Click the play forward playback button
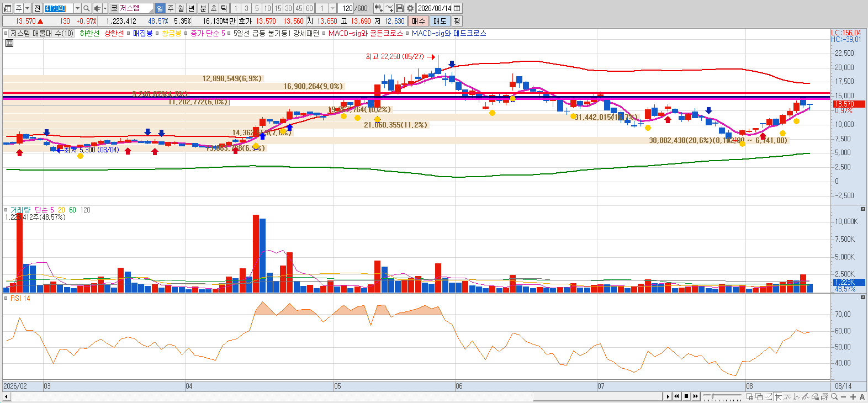The width and height of the screenshot is (868, 403). point(668,396)
